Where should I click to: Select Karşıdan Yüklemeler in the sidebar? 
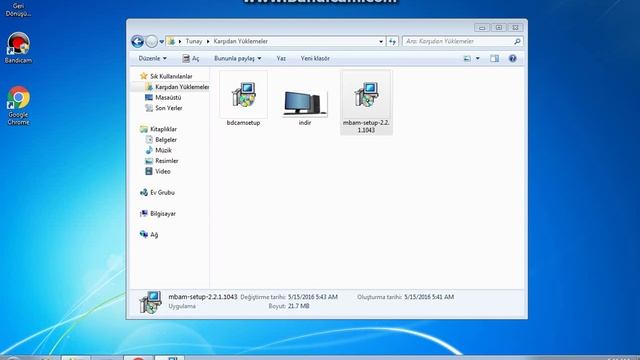182,87
